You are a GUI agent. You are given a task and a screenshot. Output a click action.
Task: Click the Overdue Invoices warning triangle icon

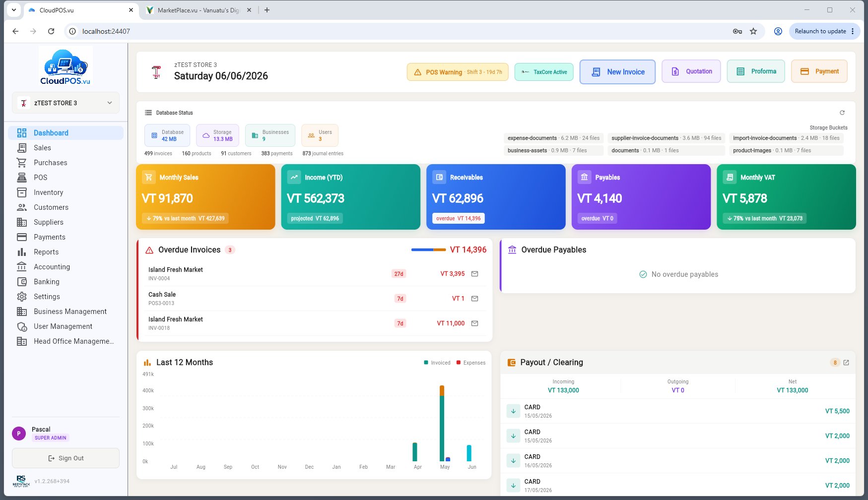click(149, 250)
